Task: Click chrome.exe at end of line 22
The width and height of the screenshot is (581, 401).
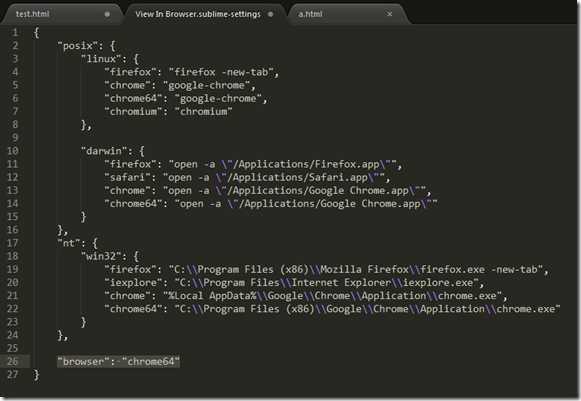Action: pyautogui.click(x=526, y=309)
